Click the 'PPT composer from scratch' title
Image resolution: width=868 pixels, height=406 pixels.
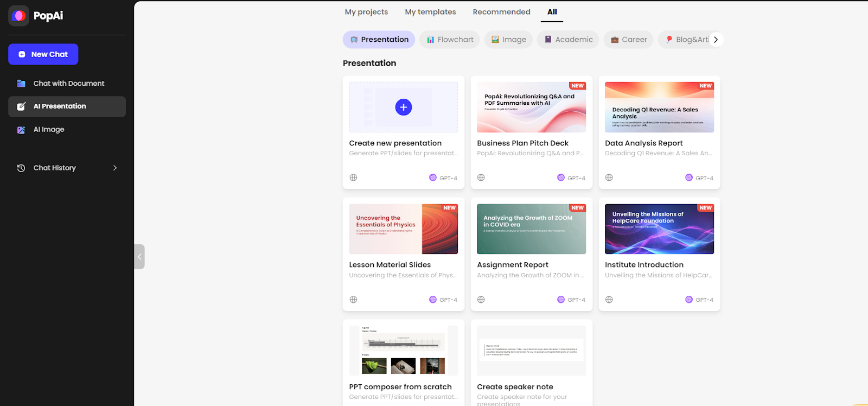pyautogui.click(x=400, y=387)
